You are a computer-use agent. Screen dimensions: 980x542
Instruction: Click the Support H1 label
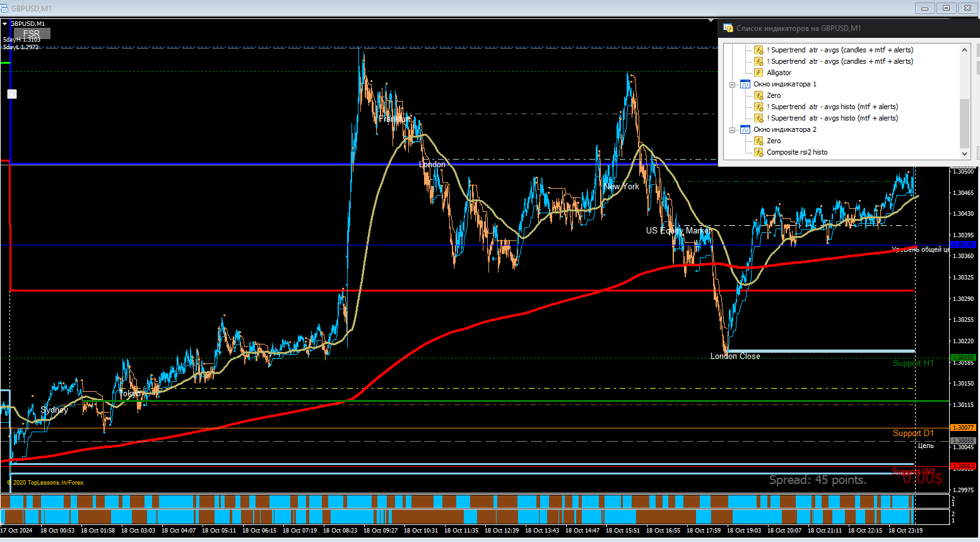click(913, 363)
